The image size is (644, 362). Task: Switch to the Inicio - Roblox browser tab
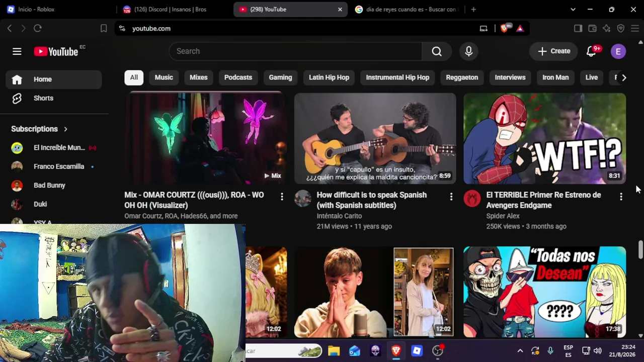click(x=58, y=10)
